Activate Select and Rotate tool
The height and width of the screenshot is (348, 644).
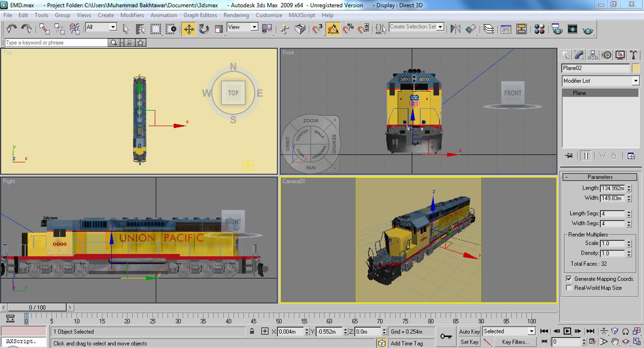click(x=204, y=29)
